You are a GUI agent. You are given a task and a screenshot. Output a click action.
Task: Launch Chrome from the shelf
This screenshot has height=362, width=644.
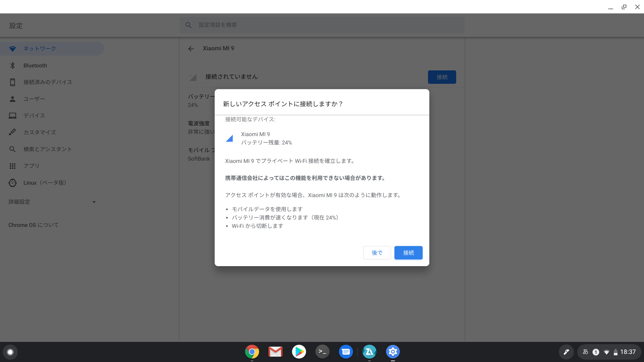[x=252, y=352]
